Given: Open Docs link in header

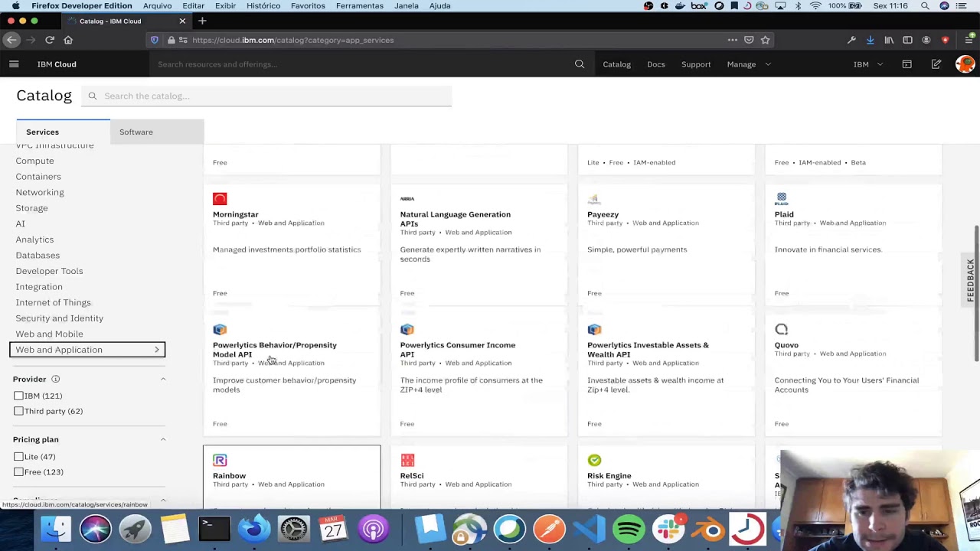Looking at the screenshot, I should (656, 64).
